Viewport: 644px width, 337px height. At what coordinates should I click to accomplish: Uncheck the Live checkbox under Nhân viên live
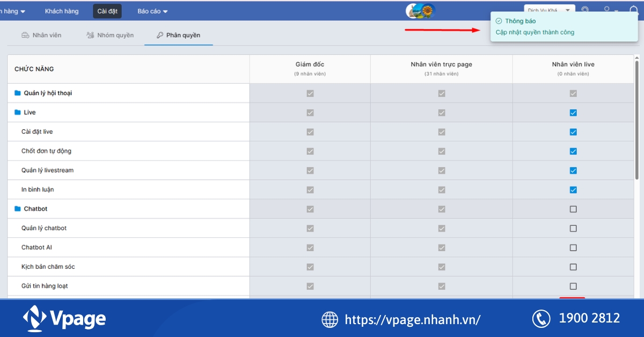573,112
